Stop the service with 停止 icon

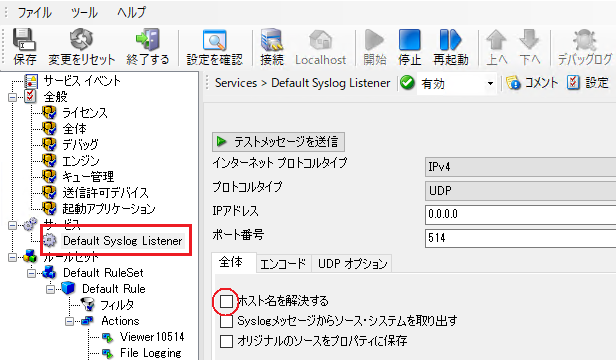(x=409, y=40)
